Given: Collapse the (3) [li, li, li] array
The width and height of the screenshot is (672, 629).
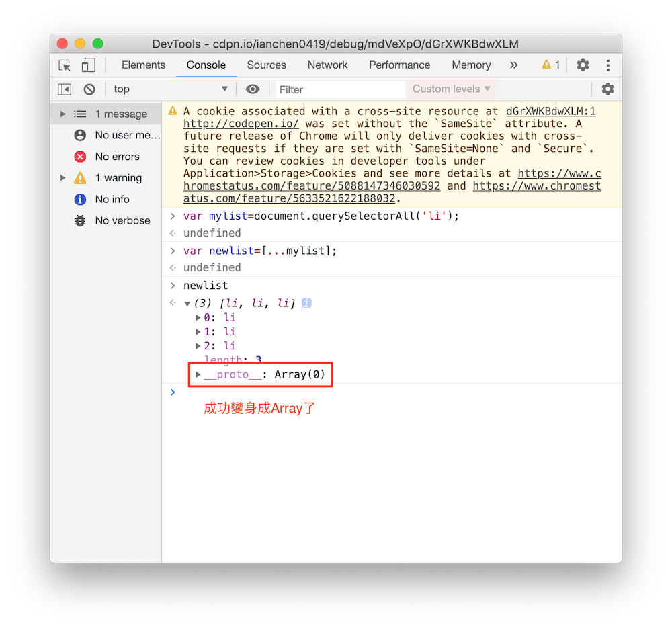Looking at the screenshot, I should point(187,303).
